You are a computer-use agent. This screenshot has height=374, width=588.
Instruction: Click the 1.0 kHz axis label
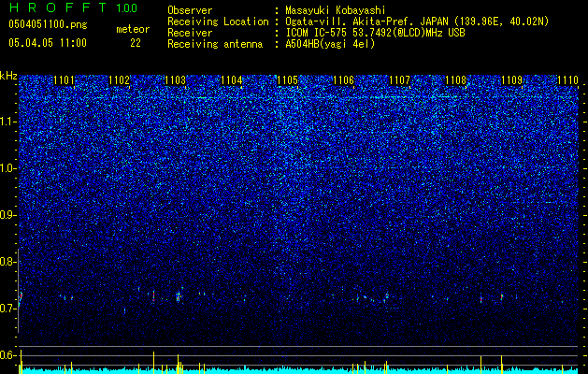[x=7, y=169]
